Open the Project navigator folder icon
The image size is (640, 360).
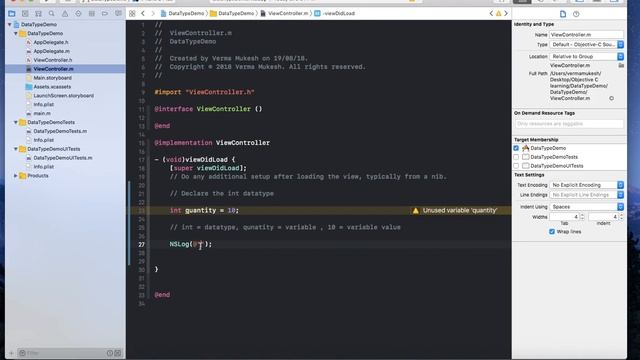12,13
